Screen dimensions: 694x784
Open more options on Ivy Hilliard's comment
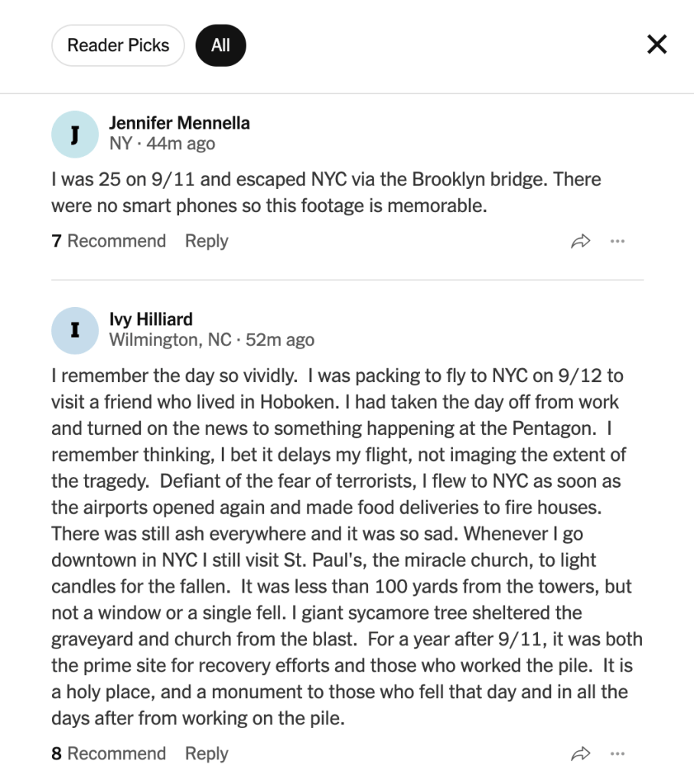click(617, 754)
